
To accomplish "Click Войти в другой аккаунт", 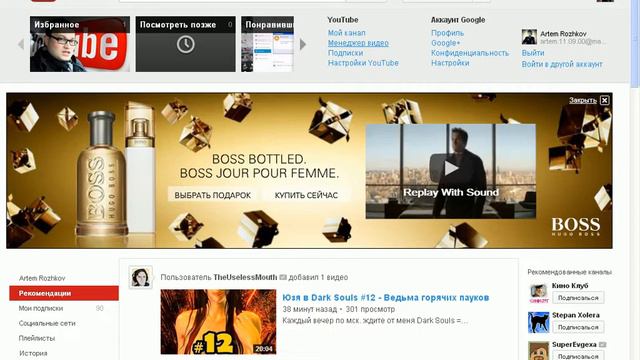I will 562,64.
